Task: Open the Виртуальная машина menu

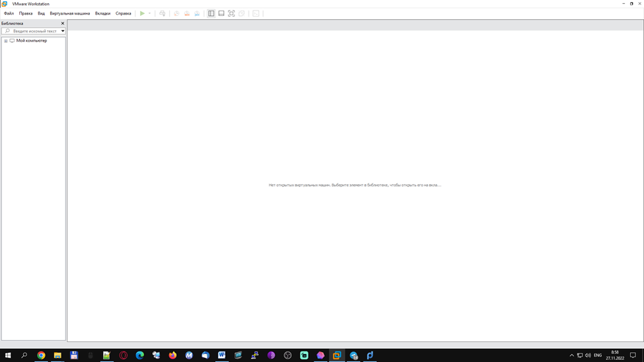Action: [x=70, y=14]
